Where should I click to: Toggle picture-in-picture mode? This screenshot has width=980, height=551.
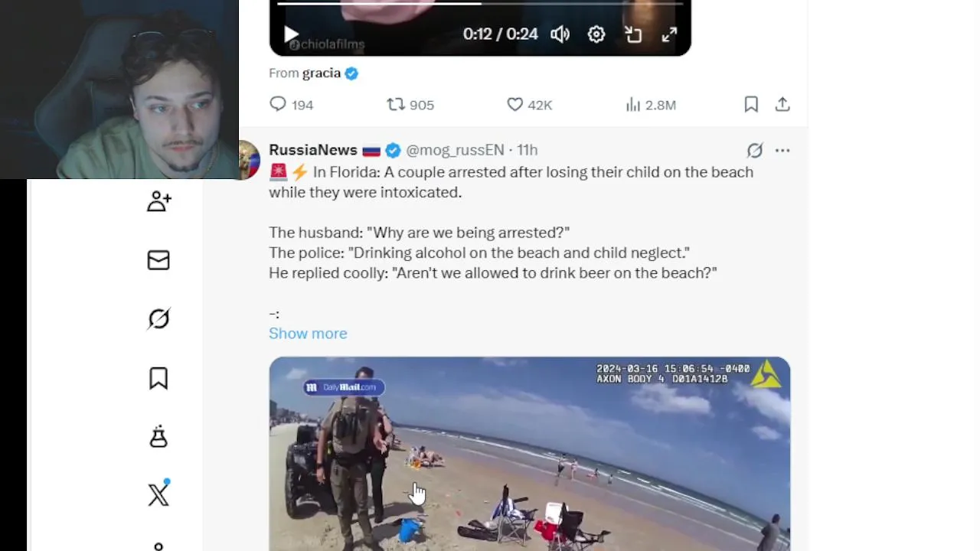click(x=633, y=34)
